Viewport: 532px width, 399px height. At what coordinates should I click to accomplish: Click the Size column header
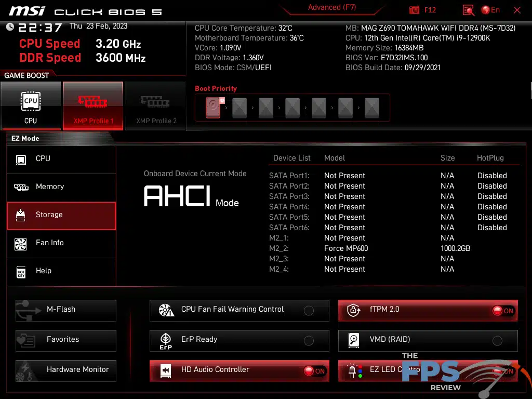tap(447, 158)
